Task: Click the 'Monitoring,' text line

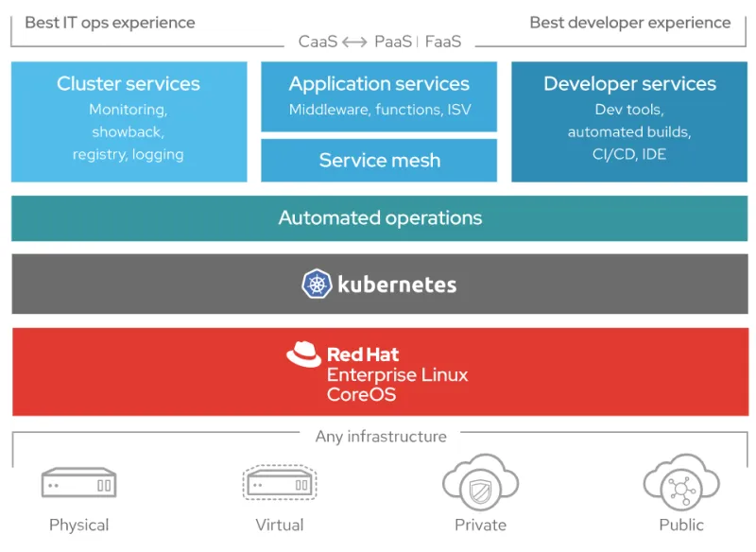Action: pyautogui.click(x=129, y=110)
